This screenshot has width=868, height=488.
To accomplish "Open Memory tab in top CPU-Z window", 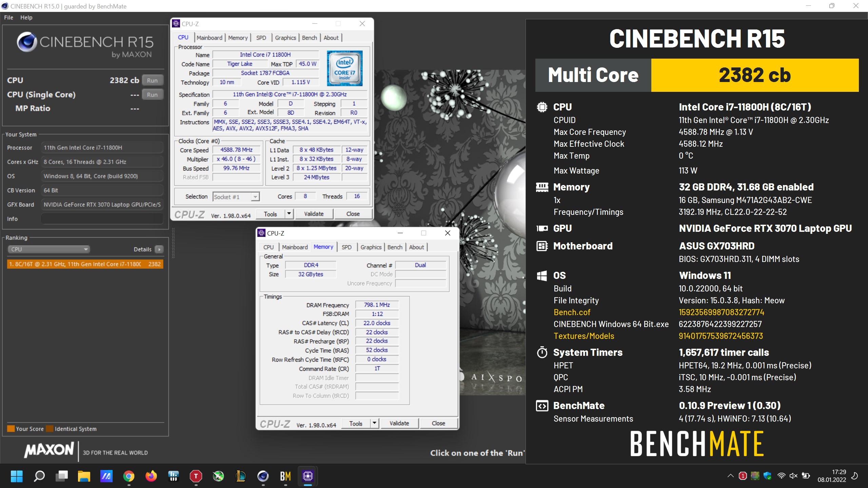I will click(x=238, y=38).
